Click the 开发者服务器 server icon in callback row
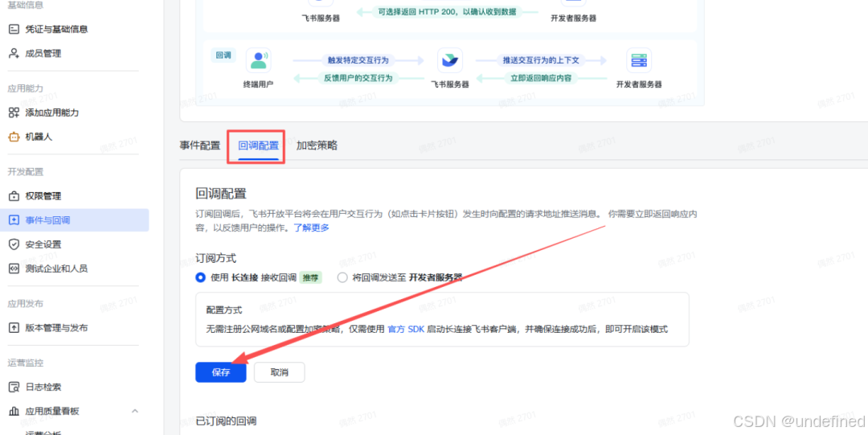 point(639,60)
